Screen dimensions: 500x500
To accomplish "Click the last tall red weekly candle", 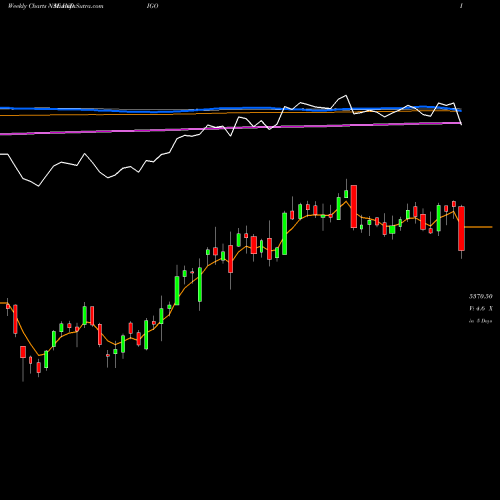I will (461, 228).
